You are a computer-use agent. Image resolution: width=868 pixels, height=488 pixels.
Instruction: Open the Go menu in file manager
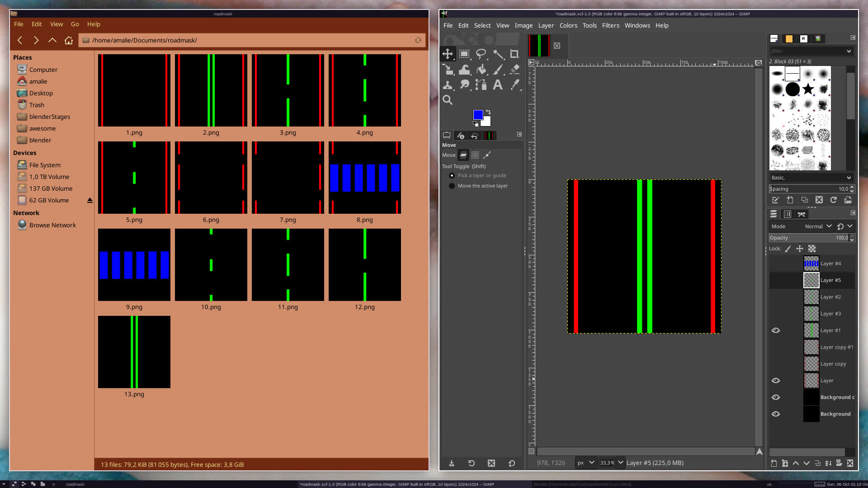tap(75, 24)
